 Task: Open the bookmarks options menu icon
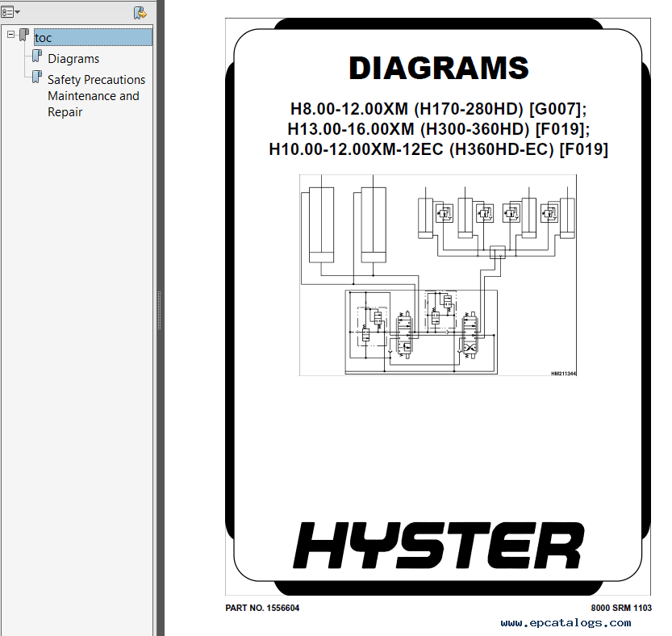[x=10, y=12]
